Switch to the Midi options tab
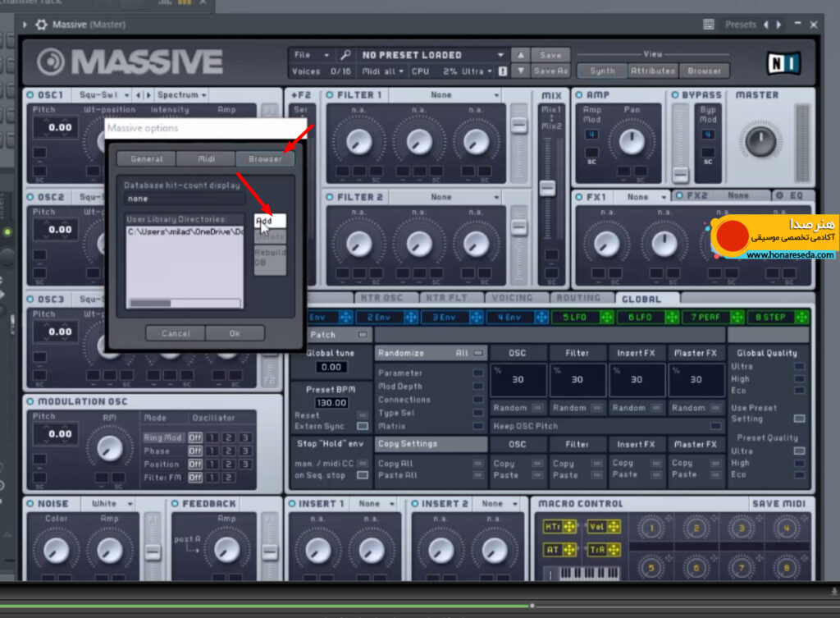 pos(206,158)
